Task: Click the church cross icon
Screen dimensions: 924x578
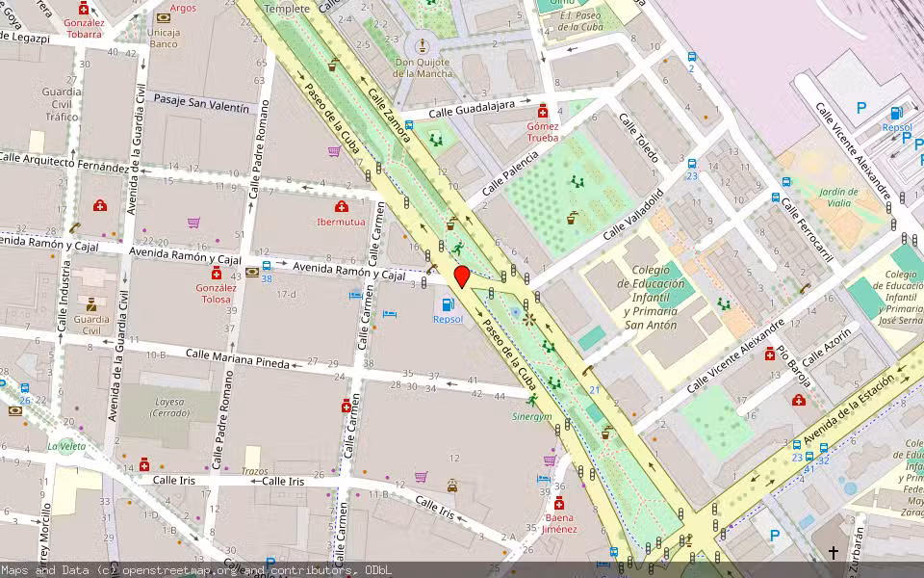Action: pos(834,553)
